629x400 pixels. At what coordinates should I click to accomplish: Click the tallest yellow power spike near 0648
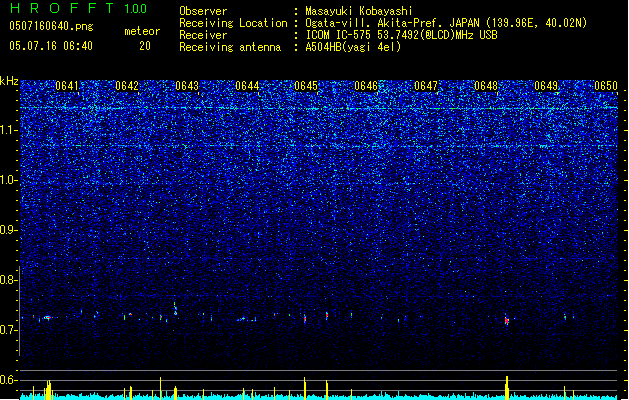click(507, 388)
